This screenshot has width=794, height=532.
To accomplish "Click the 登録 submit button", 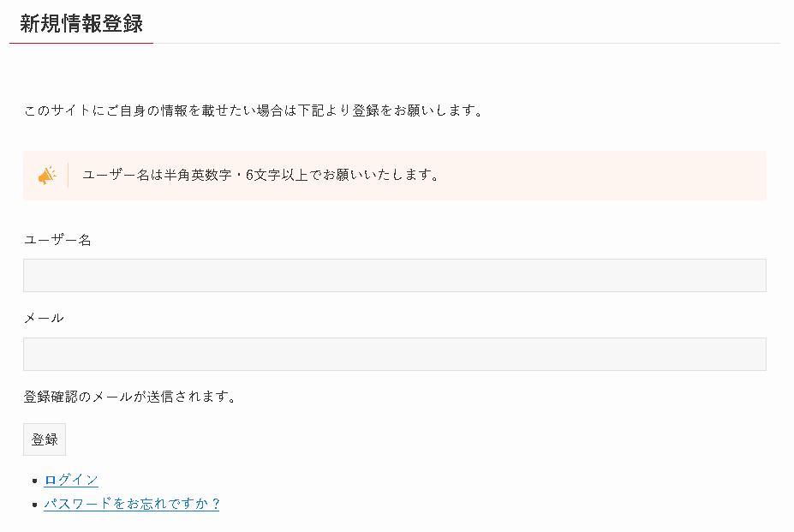I will [45, 439].
